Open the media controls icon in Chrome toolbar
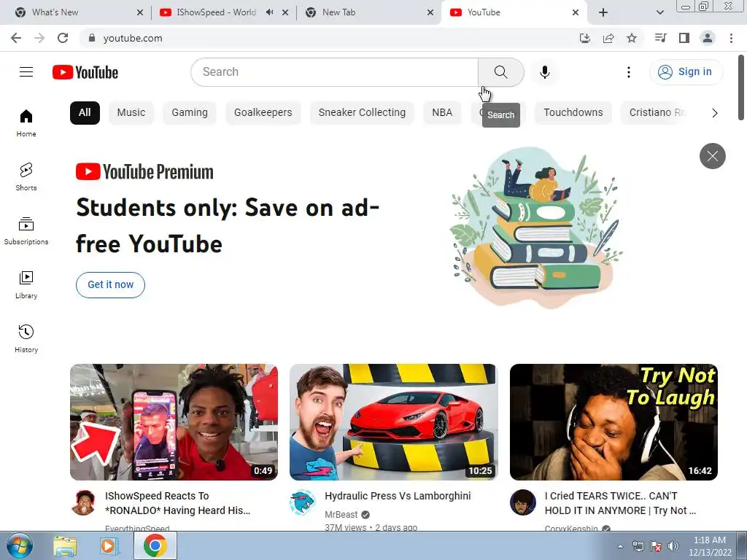747x560 pixels. 660,38
